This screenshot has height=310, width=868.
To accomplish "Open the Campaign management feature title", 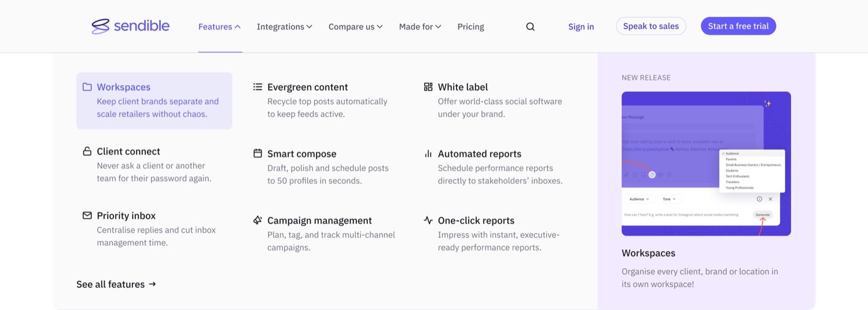I will [x=319, y=220].
